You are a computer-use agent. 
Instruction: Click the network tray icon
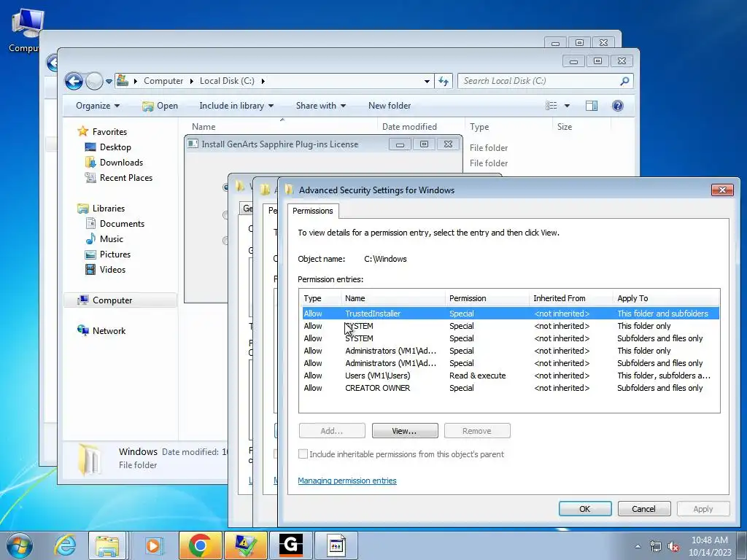pos(656,547)
